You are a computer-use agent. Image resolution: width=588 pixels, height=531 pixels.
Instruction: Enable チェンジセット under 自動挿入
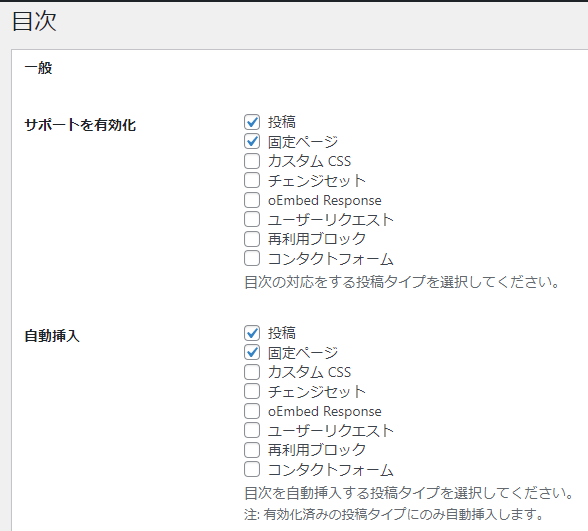tap(252, 392)
